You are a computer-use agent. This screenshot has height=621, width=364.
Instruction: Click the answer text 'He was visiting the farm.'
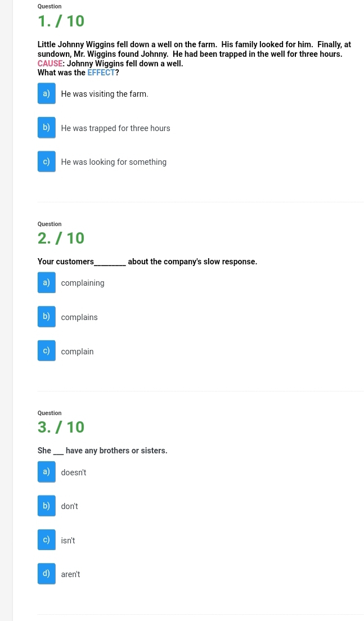tap(105, 94)
